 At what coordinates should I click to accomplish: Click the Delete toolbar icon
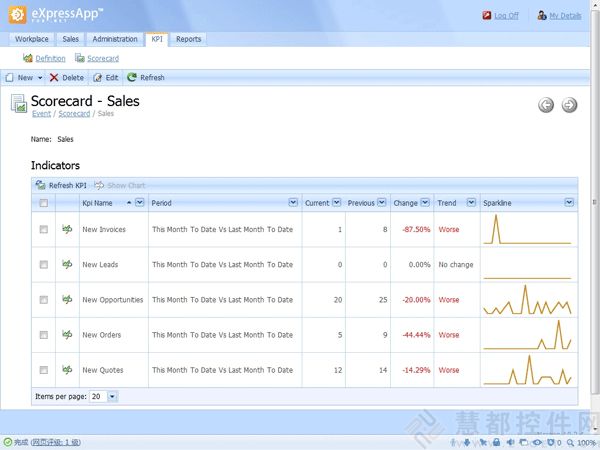[x=54, y=77]
